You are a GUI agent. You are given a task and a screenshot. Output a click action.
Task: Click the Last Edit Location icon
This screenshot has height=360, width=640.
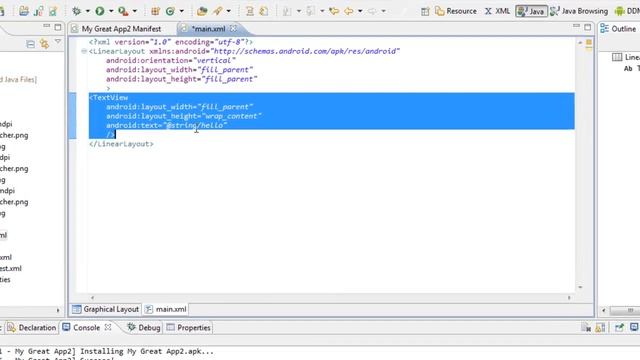tap(334, 11)
